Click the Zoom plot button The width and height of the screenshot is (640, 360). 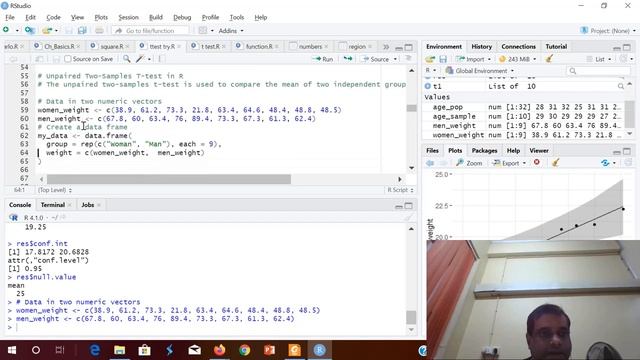469,163
